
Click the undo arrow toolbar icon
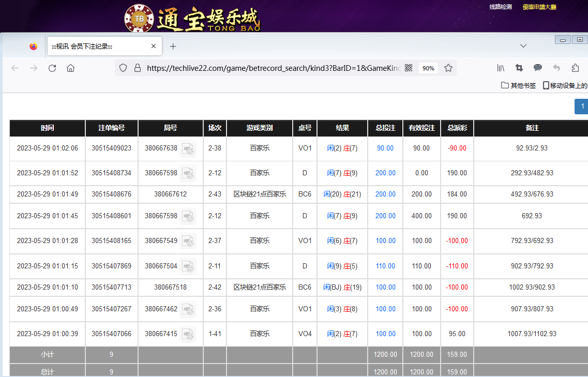[x=556, y=68]
